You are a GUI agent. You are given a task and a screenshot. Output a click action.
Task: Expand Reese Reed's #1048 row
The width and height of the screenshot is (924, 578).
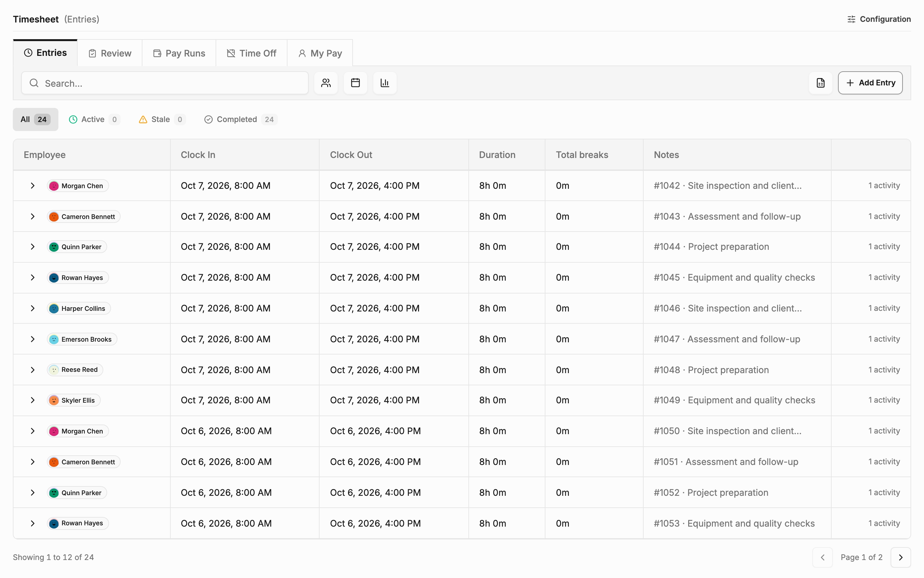[x=33, y=370]
